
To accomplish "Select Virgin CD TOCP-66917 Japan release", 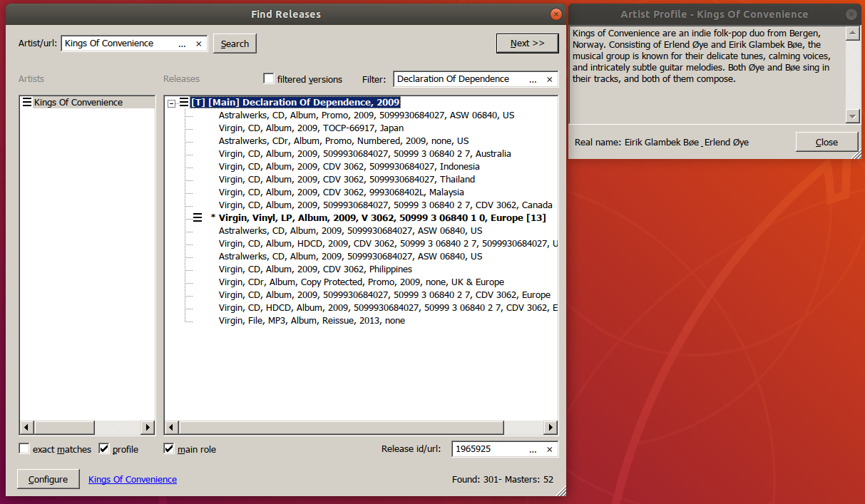I will [311, 128].
